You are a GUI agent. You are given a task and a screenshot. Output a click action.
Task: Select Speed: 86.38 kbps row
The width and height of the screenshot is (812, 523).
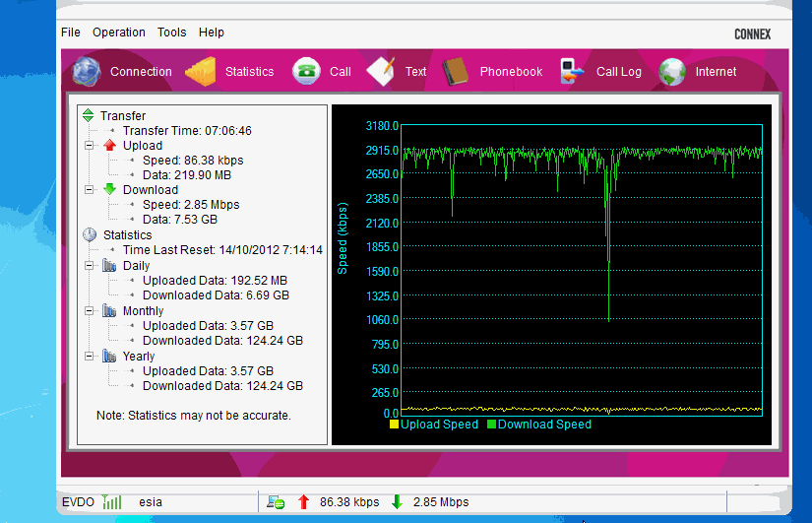(193, 161)
